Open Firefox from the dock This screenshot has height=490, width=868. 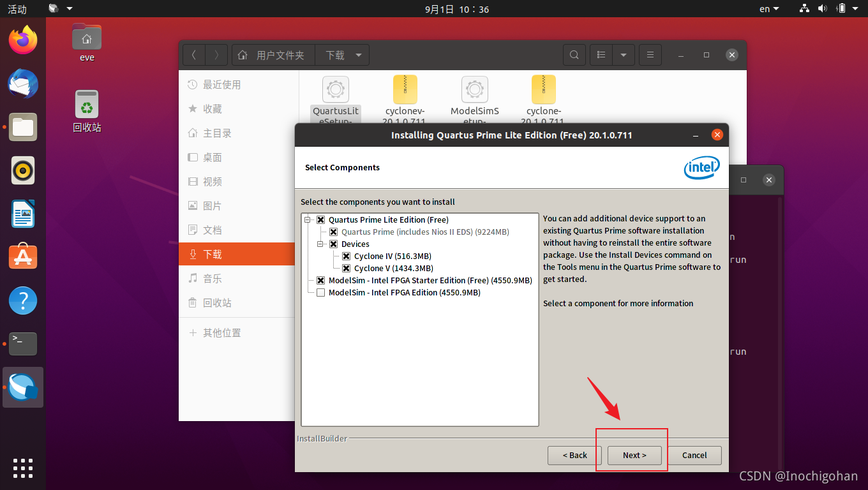(23, 40)
